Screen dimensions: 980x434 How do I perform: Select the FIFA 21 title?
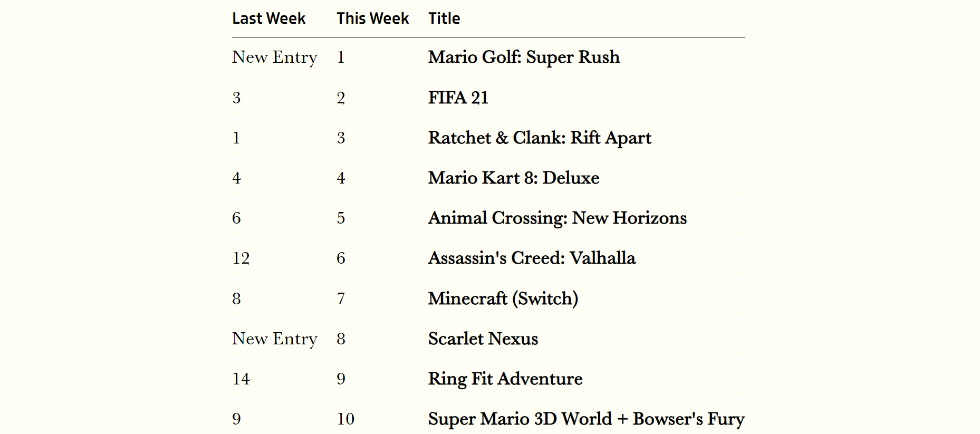tap(458, 98)
